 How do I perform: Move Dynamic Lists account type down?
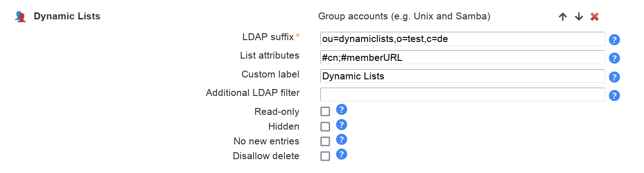(x=578, y=17)
